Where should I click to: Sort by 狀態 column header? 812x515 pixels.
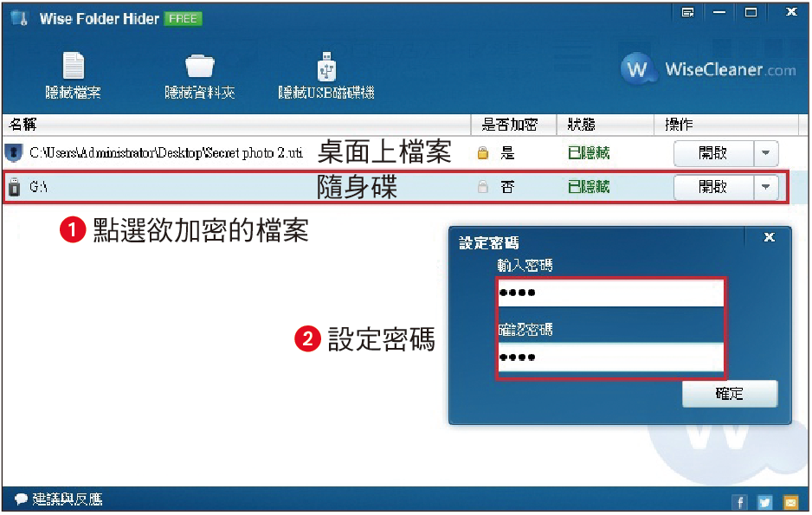pyautogui.click(x=605, y=125)
